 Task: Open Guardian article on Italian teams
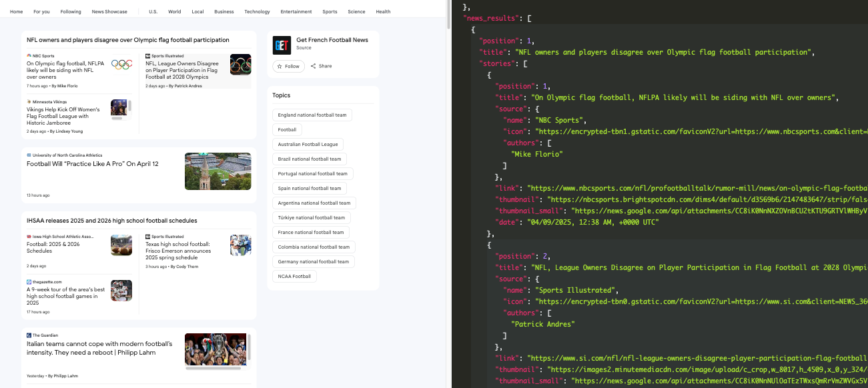pyautogui.click(x=99, y=348)
